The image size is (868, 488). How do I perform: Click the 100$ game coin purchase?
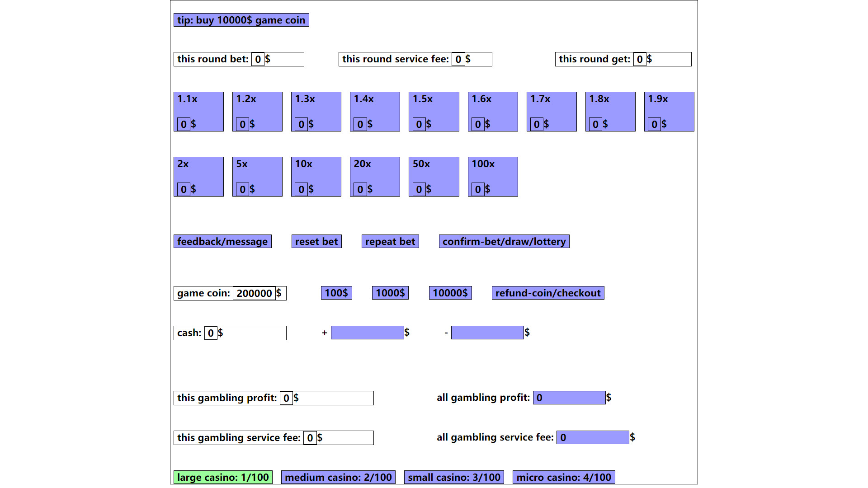click(335, 292)
